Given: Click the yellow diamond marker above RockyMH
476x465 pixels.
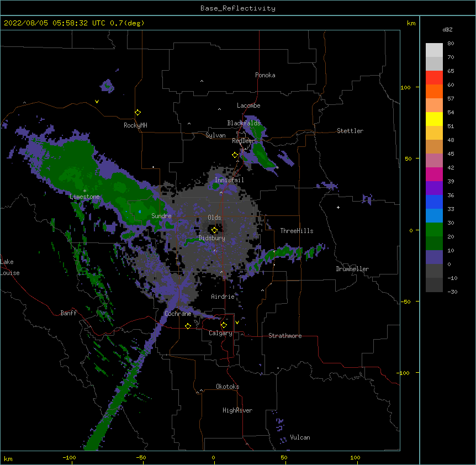Looking at the screenshot, I should click(x=138, y=113).
